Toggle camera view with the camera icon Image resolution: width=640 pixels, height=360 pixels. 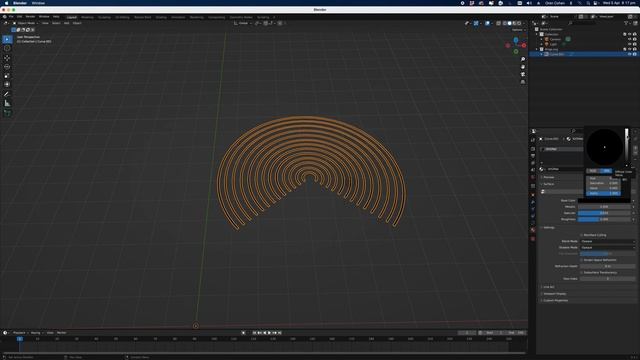click(523, 74)
